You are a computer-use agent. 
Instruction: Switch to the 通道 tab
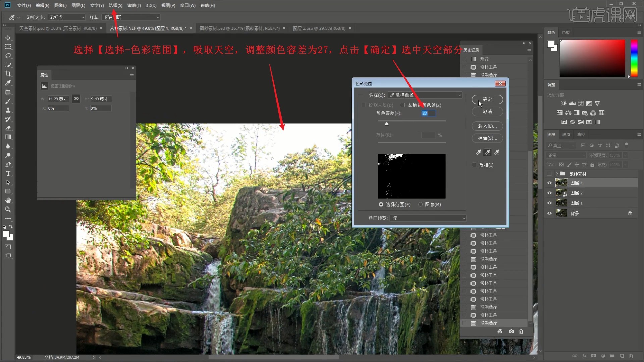(566, 134)
